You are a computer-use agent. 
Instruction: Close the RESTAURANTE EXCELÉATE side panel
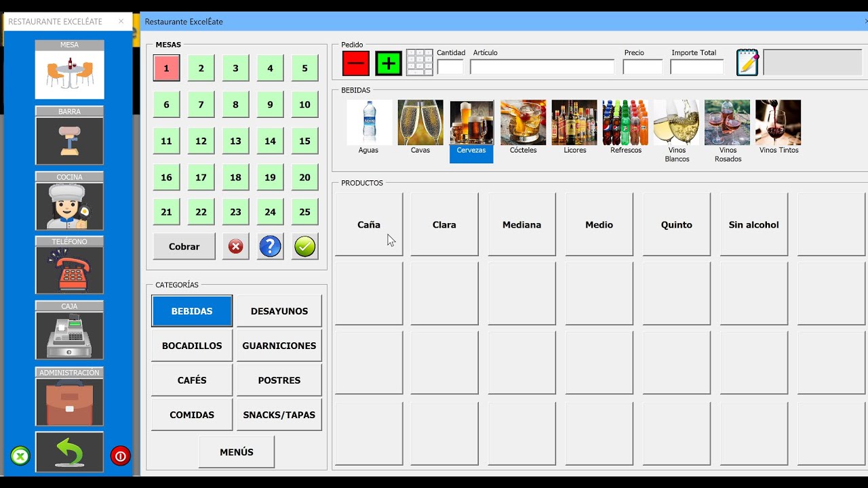121,21
